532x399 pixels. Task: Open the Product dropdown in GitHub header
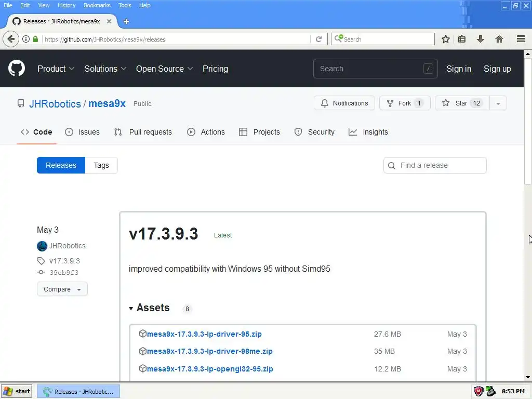[56, 69]
